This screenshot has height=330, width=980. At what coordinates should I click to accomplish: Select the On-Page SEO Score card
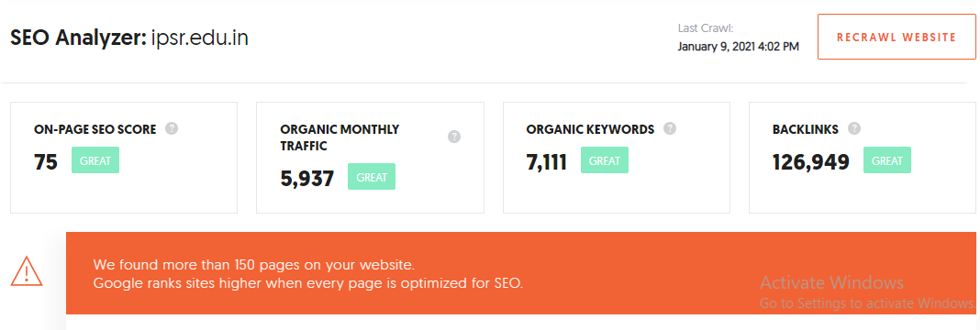(124, 158)
